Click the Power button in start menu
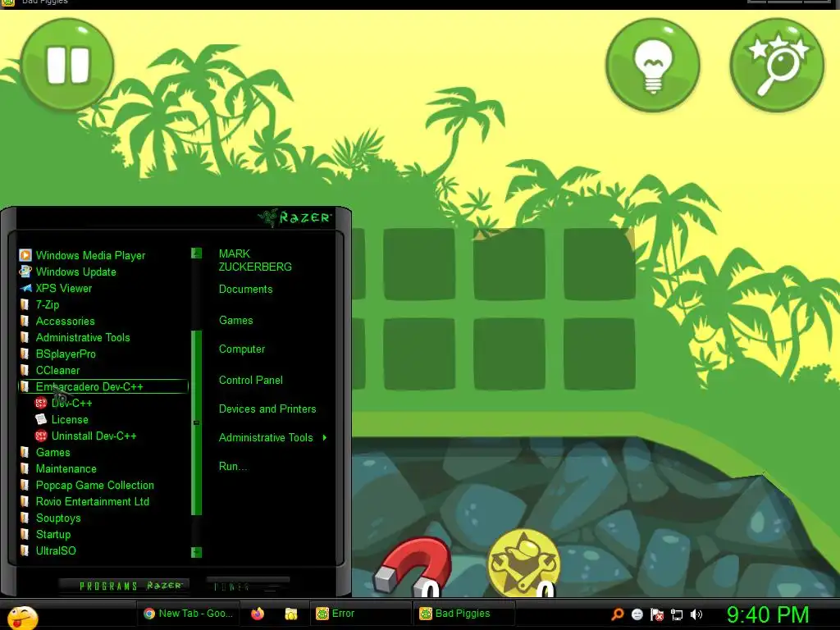840x630 pixels. pos(248,586)
